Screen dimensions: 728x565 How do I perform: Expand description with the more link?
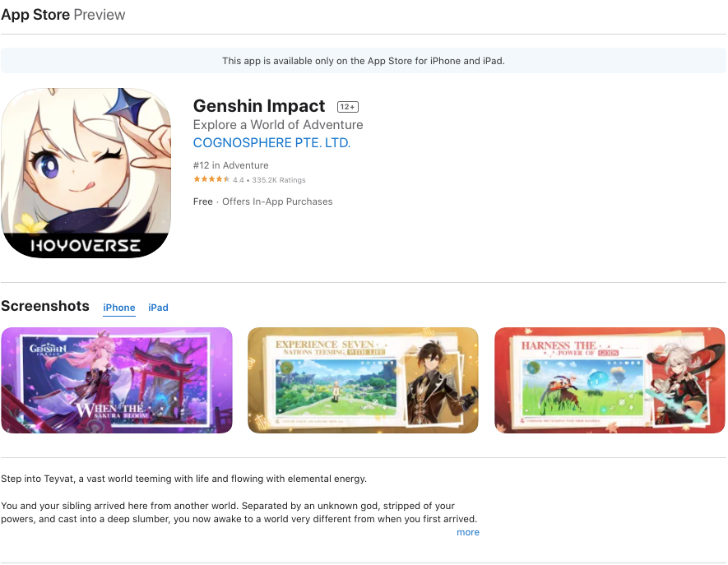[468, 532]
